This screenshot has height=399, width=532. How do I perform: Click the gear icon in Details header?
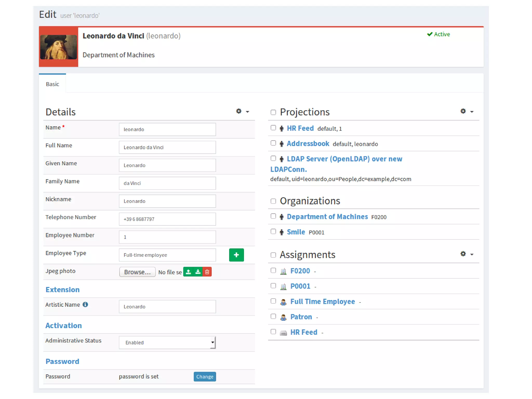(238, 111)
